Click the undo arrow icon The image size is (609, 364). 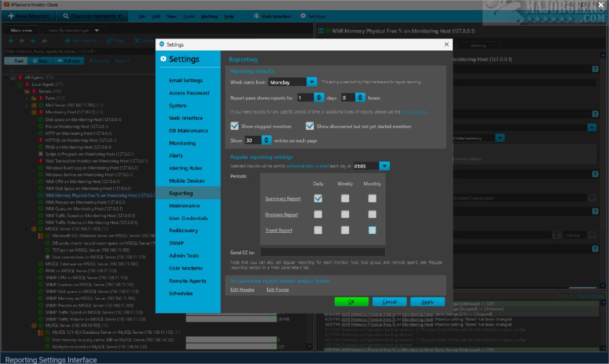[x=33, y=41]
